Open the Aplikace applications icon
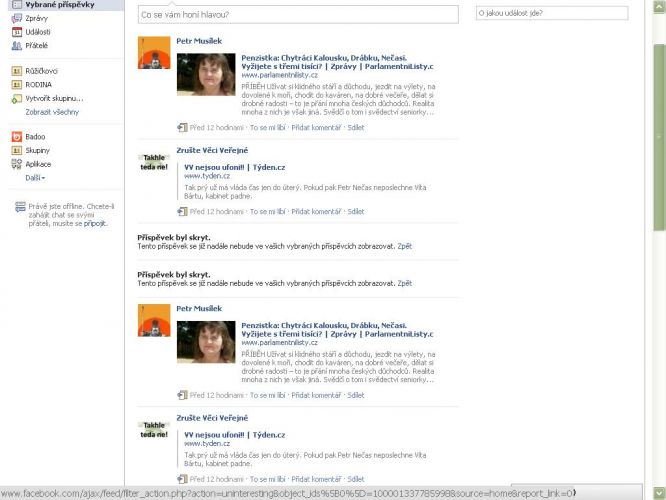 click(x=17, y=164)
